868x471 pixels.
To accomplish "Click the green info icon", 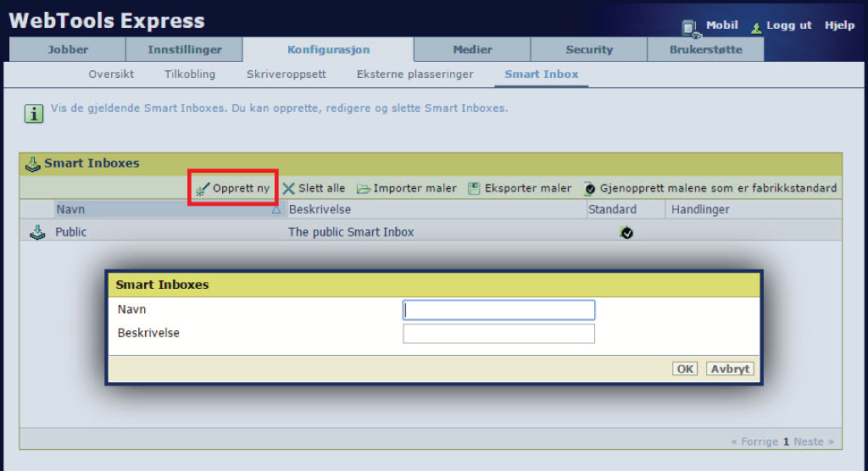I will tap(34, 114).
